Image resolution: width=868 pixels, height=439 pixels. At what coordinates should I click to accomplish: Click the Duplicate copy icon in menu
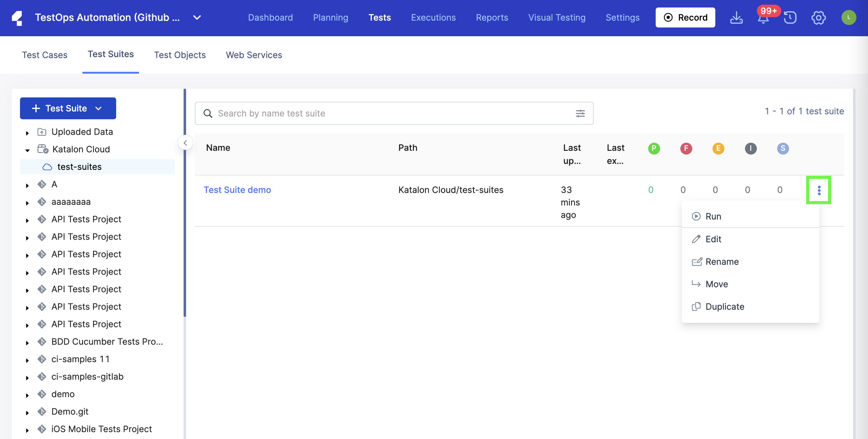point(696,307)
